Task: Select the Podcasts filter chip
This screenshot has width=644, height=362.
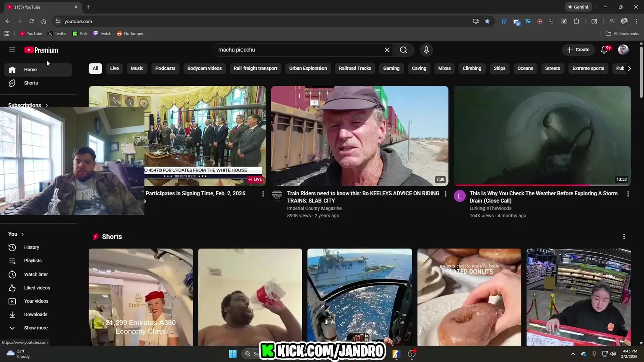Action: (x=165, y=68)
